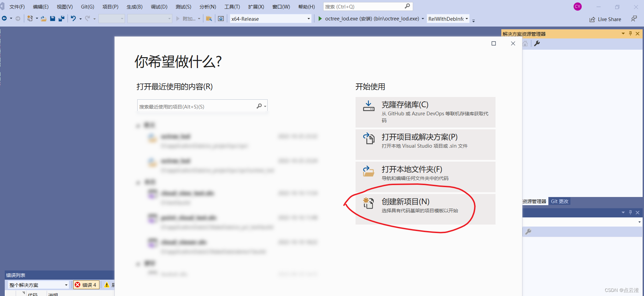644x296 pixels.
Task: Start octree_lod.exe with the green play icon
Action: 320,19
